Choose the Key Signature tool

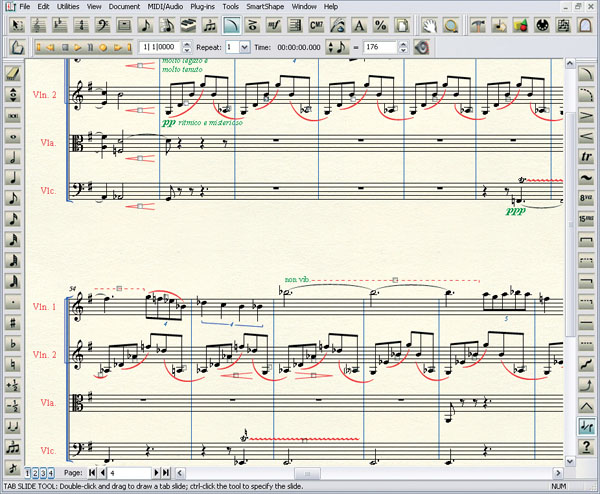tap(59, 26)
